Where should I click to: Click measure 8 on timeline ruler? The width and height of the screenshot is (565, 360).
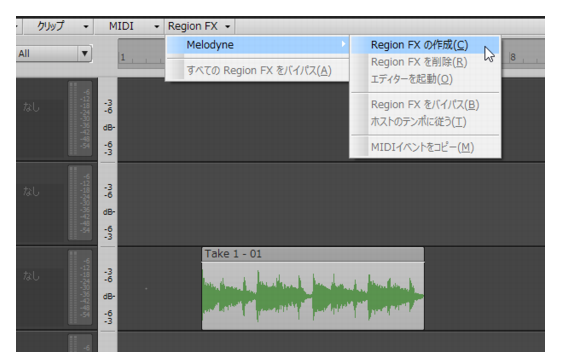click(513, 57)
